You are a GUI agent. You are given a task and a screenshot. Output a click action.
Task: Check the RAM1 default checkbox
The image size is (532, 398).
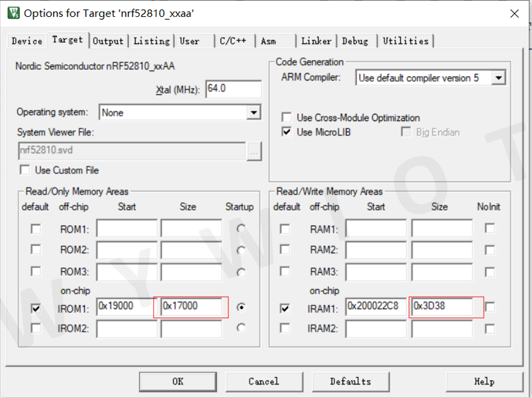285,229
